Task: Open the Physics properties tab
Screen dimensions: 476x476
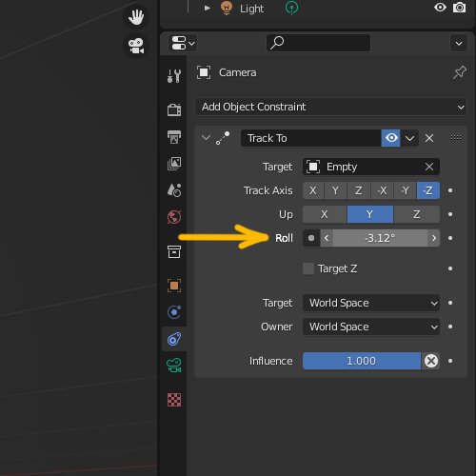Action: pos(174,312)
